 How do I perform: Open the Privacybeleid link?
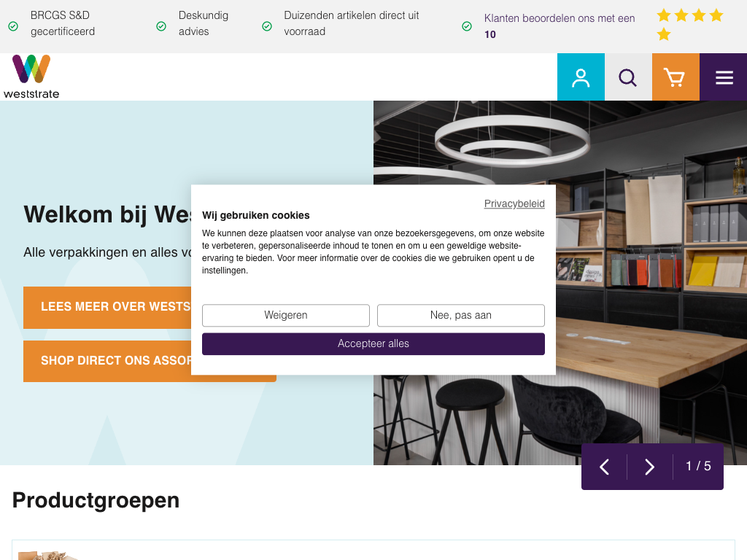[514, 204]
